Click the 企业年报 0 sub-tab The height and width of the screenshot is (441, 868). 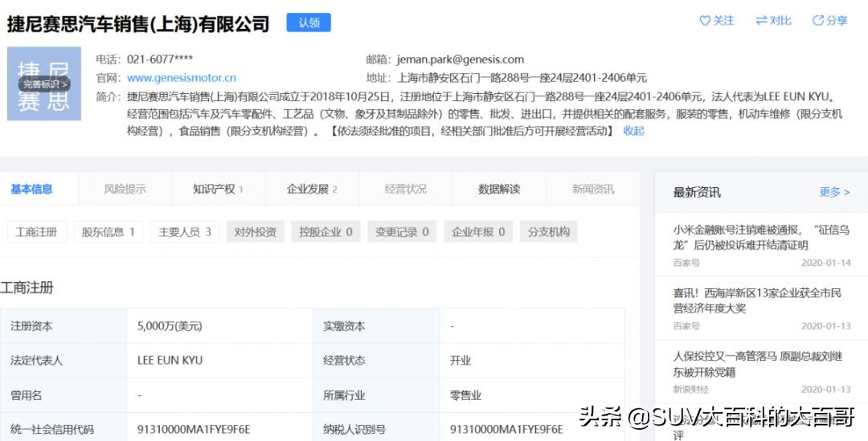click(478, 232)
